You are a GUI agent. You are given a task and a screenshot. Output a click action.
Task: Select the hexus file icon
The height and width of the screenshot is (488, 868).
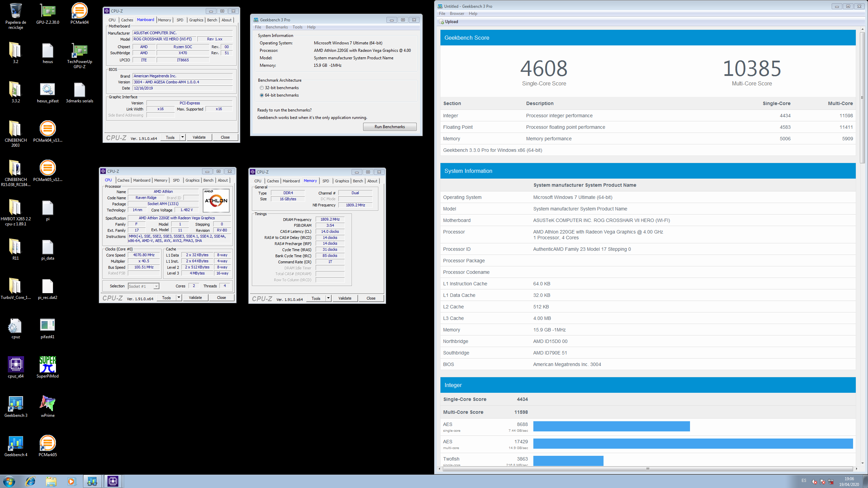tap(48, 53)
